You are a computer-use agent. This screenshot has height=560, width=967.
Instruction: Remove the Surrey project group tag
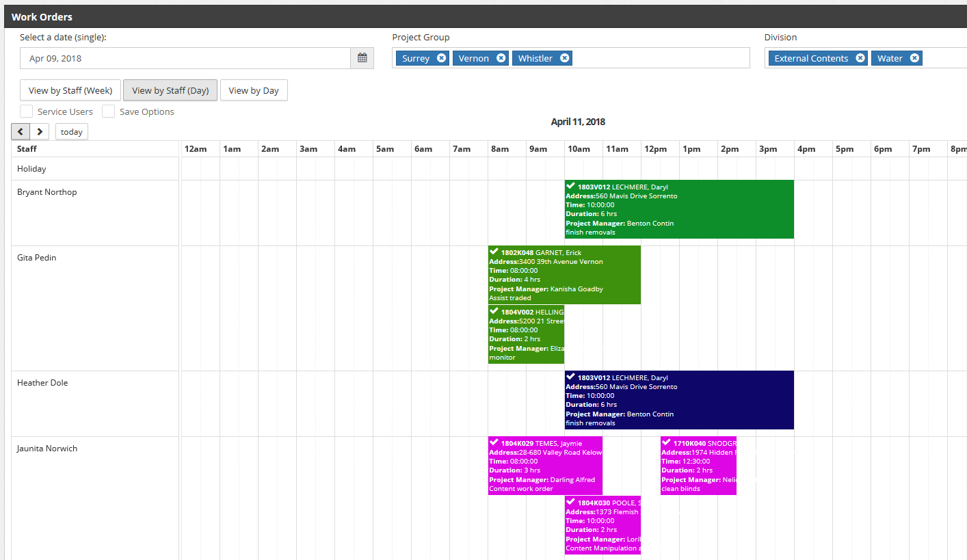441,58
